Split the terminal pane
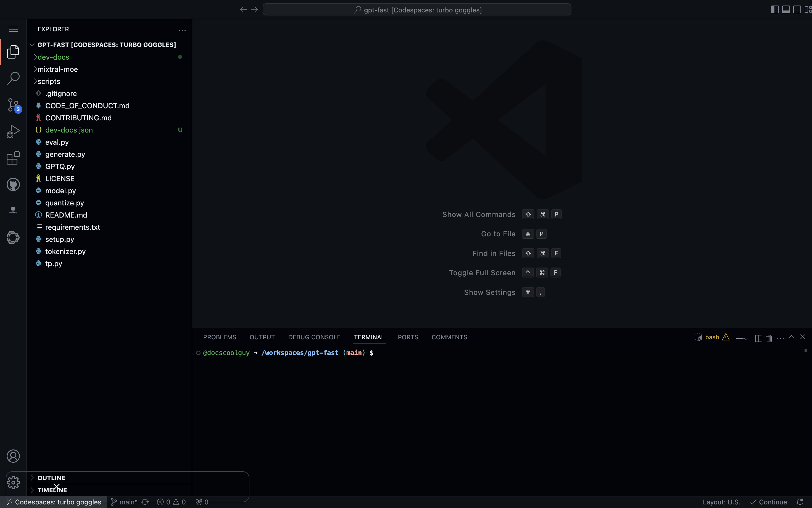 coord(758,338)
